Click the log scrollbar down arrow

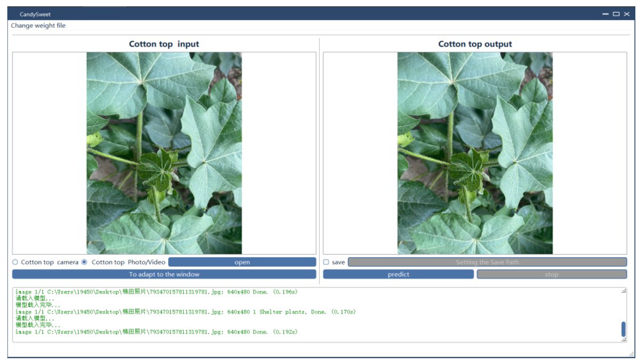click(x=623, y=339)
